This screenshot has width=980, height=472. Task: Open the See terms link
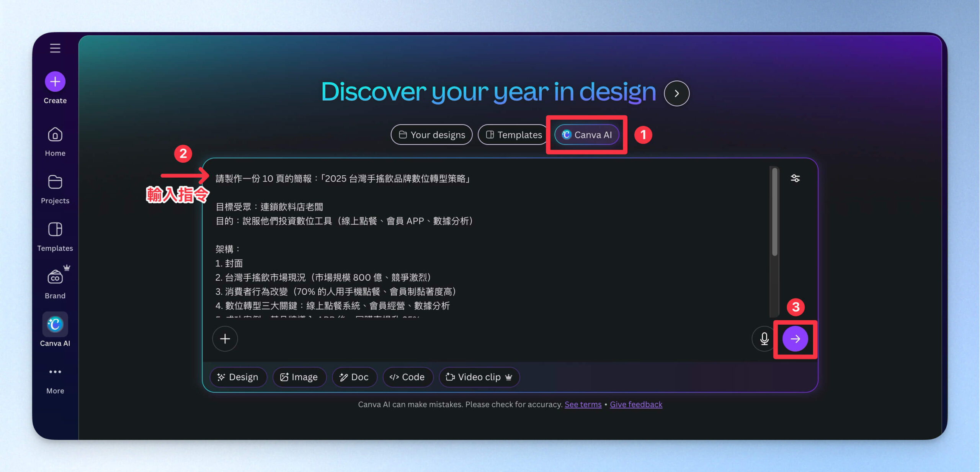[583, 404]
